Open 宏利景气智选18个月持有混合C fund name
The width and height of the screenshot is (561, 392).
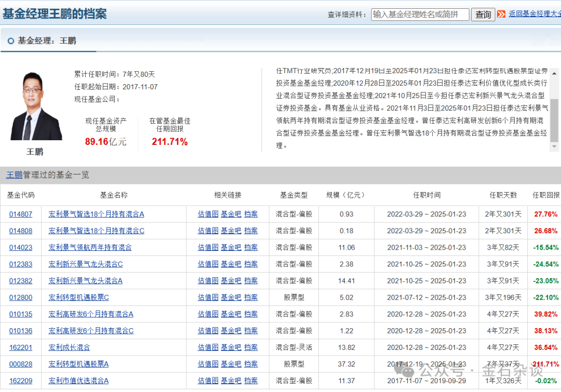[97, 231]
